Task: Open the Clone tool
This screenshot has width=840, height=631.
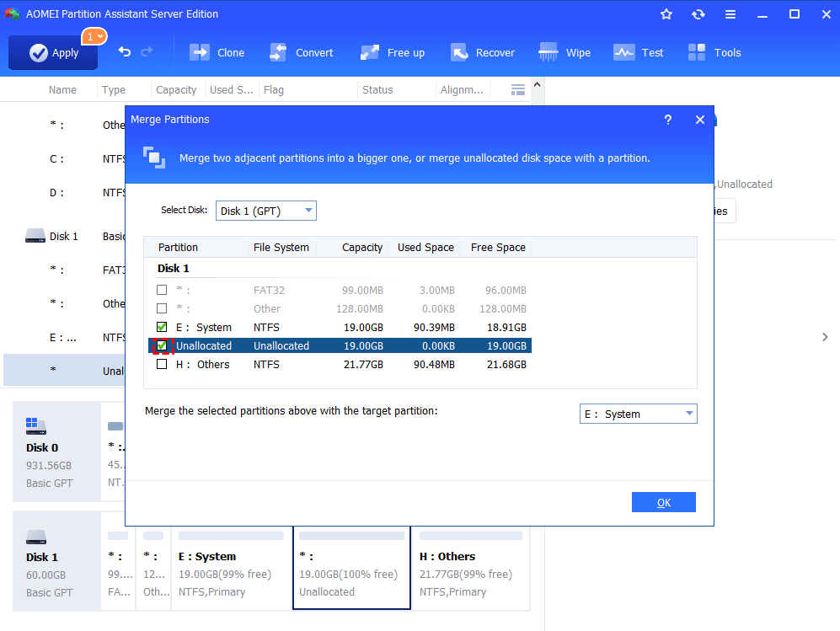Action: [x=217, y=52]
